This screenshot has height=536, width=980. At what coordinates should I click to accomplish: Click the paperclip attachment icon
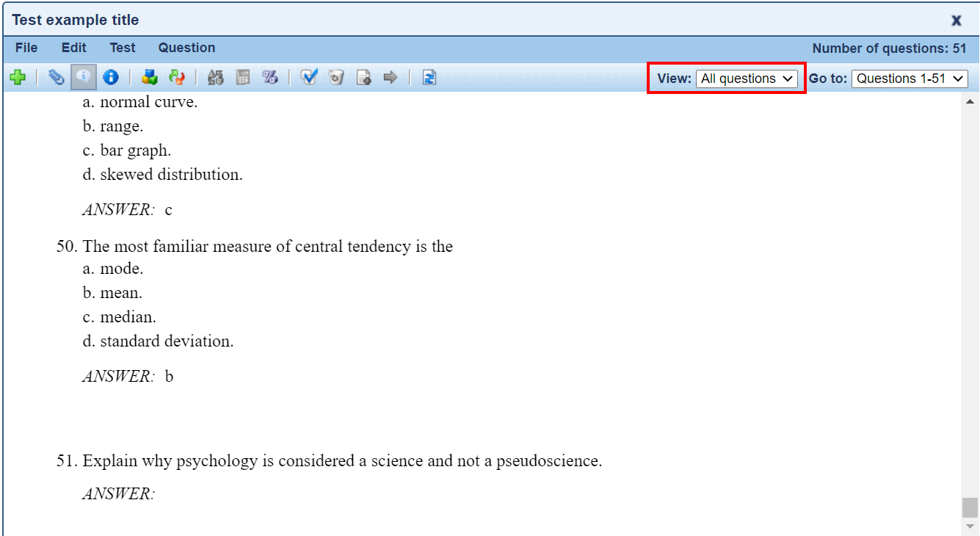click(57, 77)
